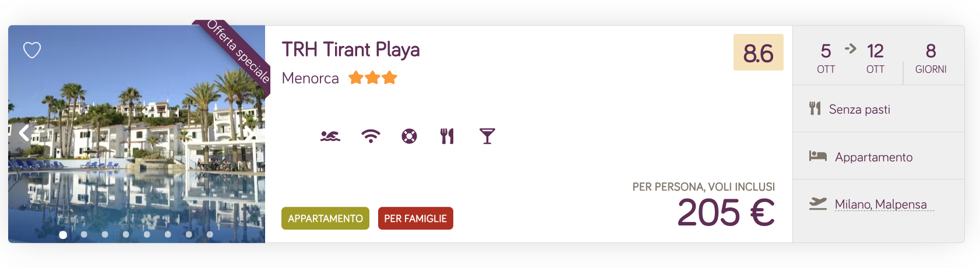The image size is (980, 268).
Task: Jump to the last carousel dot
Action: pos(210,235)
